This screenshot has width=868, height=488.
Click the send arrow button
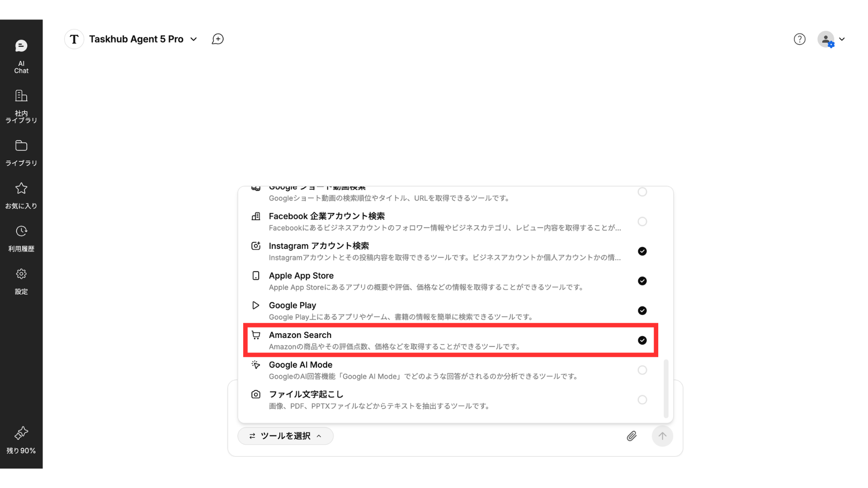pos(662,436)
